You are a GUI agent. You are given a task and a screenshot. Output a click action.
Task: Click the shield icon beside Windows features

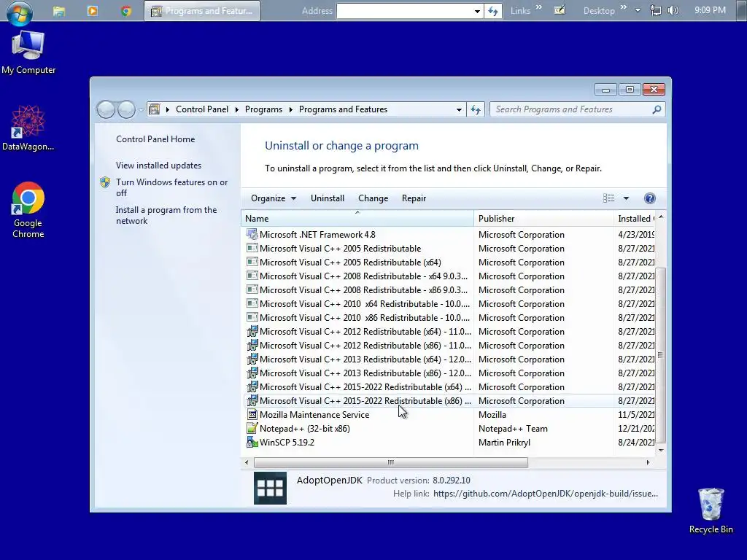click(x=105, y=182)
